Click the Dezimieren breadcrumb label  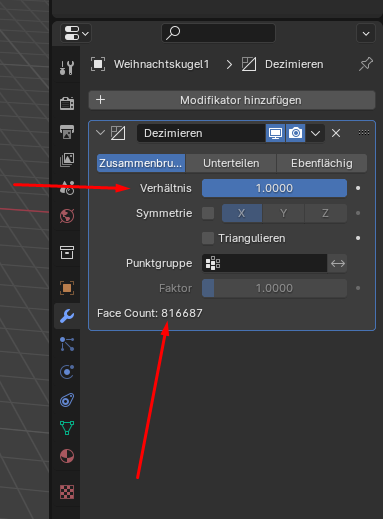click(x=294, y=64)
